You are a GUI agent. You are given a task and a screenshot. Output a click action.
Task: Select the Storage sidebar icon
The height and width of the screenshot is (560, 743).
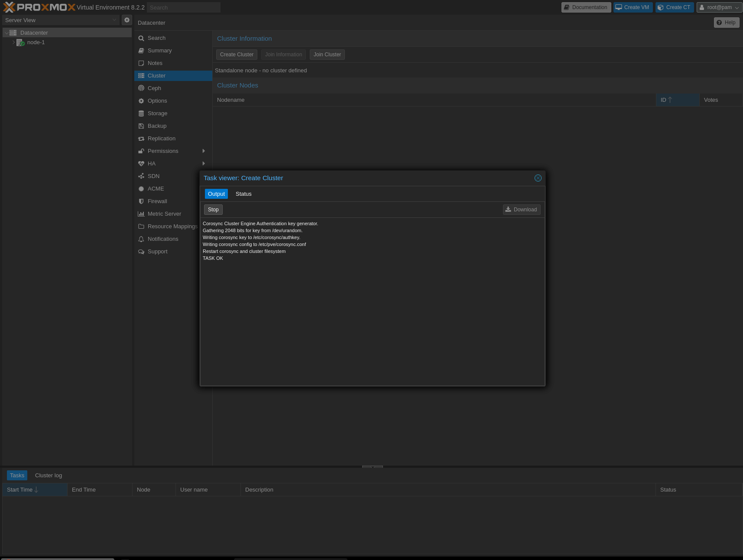pos(141,113)
